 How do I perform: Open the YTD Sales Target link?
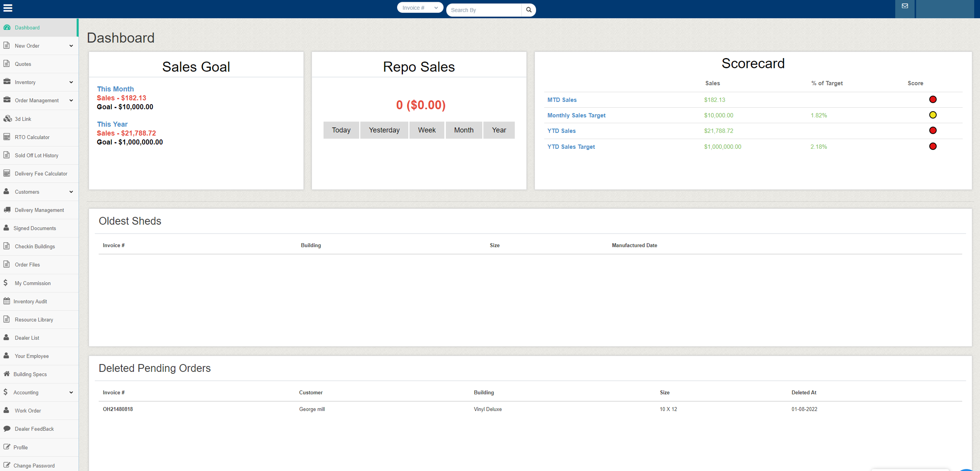point(571,147)
